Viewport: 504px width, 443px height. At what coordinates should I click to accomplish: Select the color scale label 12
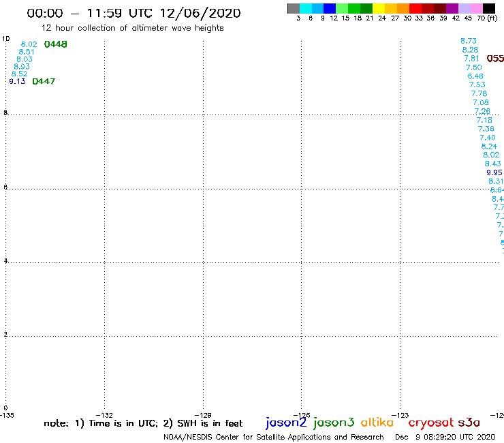pos(334,18)
